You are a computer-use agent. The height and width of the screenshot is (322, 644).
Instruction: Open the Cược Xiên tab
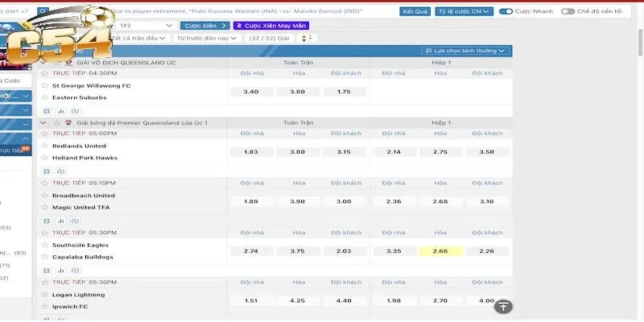204,26
